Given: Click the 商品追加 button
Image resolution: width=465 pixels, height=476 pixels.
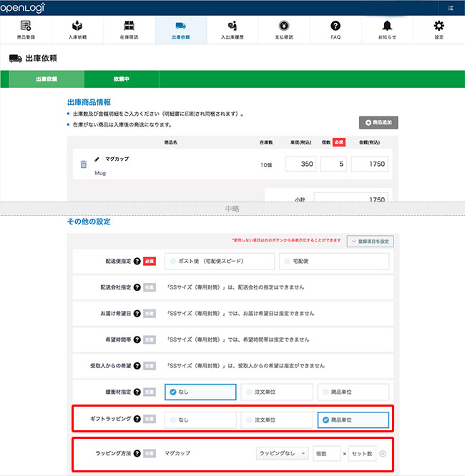Looking at the screenshot, I should pos(378,123).
